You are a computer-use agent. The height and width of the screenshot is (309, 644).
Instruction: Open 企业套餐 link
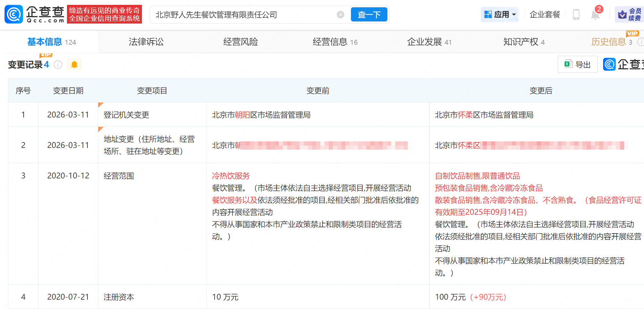tap(545, 15)
